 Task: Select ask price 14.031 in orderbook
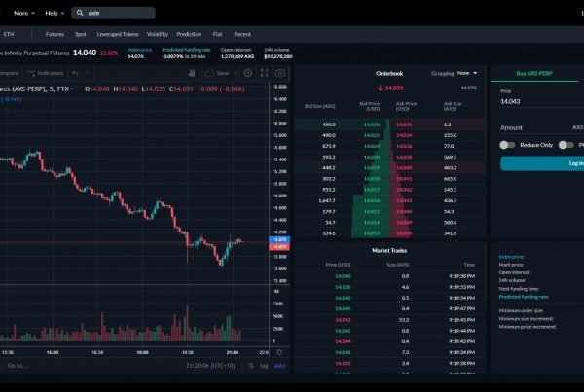404,125
